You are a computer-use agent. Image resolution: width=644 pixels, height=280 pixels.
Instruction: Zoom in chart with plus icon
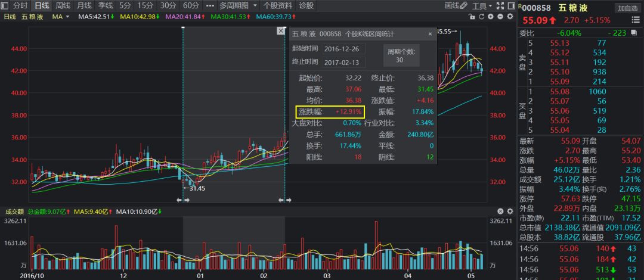click(x=491, y=17)
